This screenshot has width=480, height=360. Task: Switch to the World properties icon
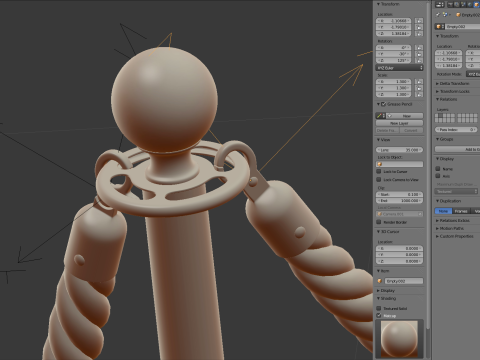(469, 4)
